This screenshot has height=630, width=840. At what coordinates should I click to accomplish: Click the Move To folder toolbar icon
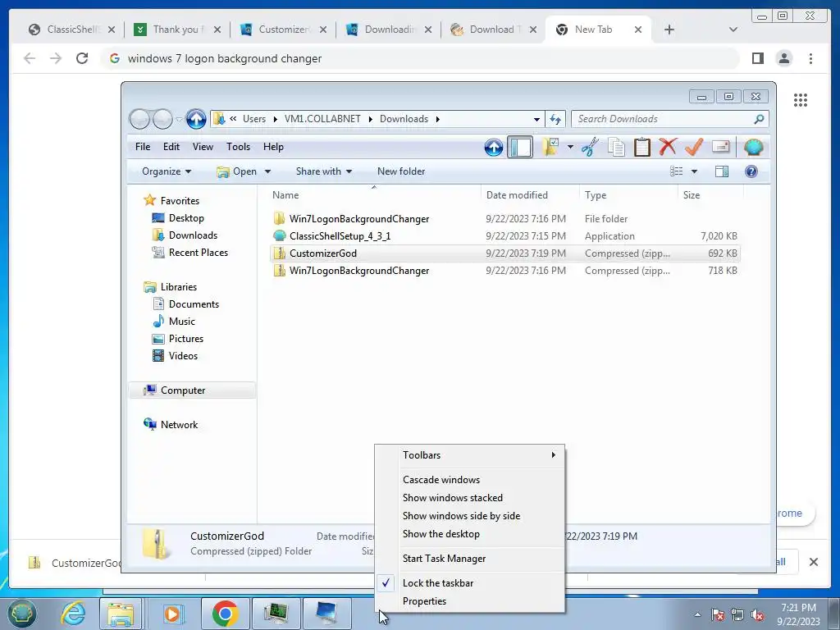[x=550, y=147]
